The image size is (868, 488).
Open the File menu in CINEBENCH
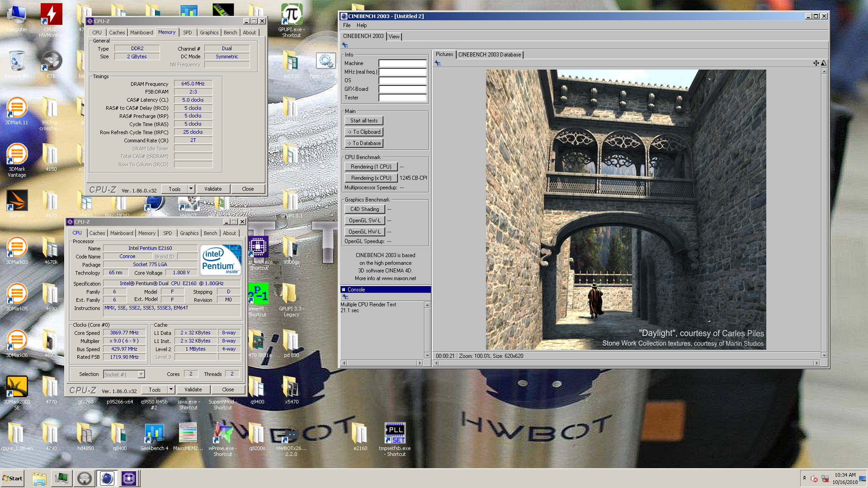[347, 25]
